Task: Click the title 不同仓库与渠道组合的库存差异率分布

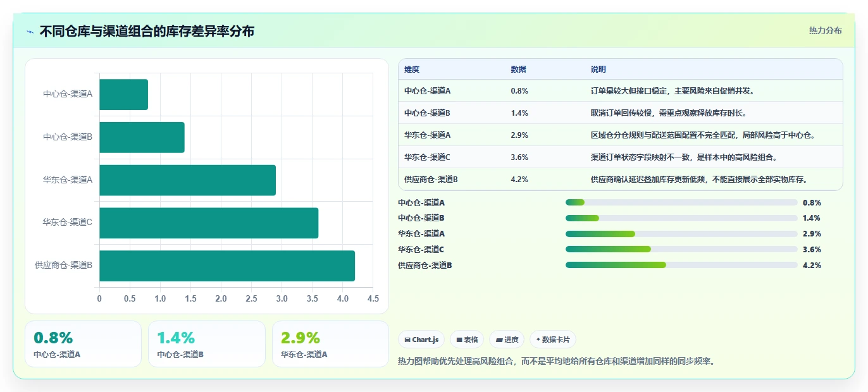Action: [147, 31]
